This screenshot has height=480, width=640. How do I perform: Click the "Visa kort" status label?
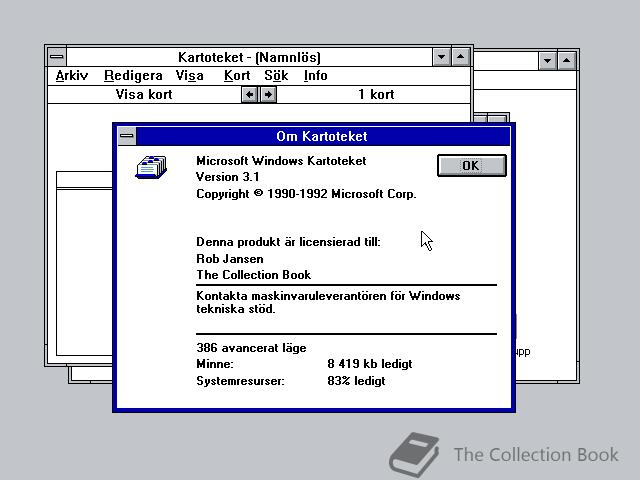pos(144,95)
